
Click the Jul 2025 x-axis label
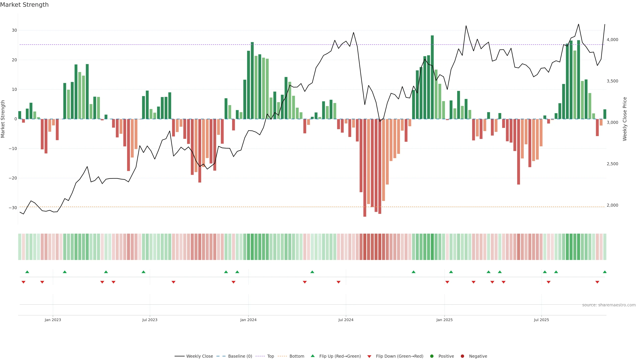point(541,320)
